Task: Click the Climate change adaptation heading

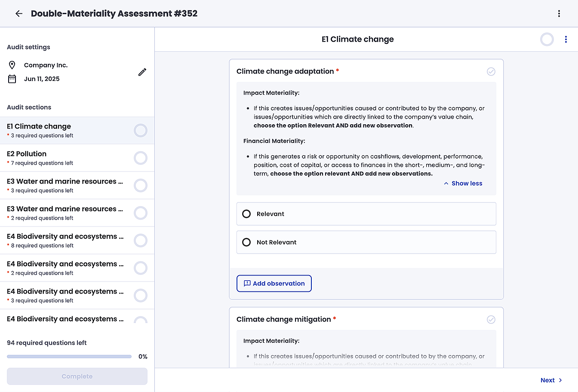Action: tap(285, 71)
